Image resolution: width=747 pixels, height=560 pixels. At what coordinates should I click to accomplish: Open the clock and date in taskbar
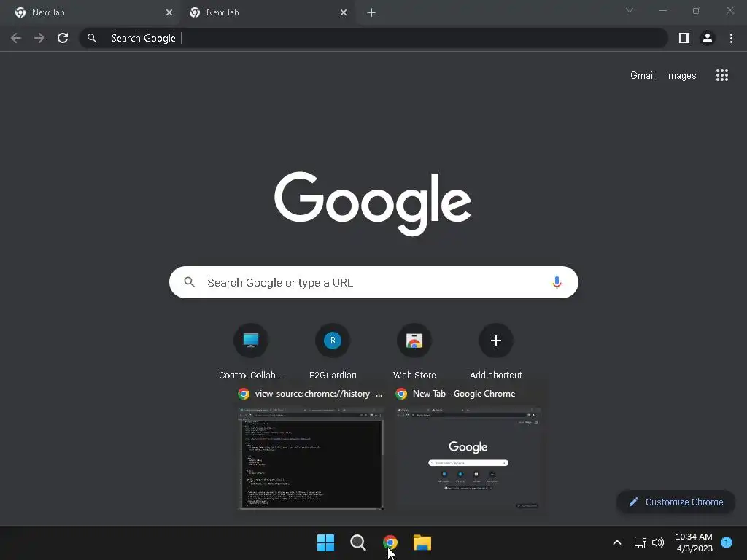tap(694, 542)
